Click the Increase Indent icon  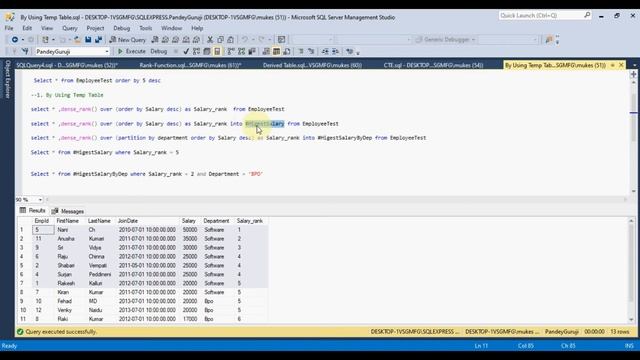[x=335, y=51]
